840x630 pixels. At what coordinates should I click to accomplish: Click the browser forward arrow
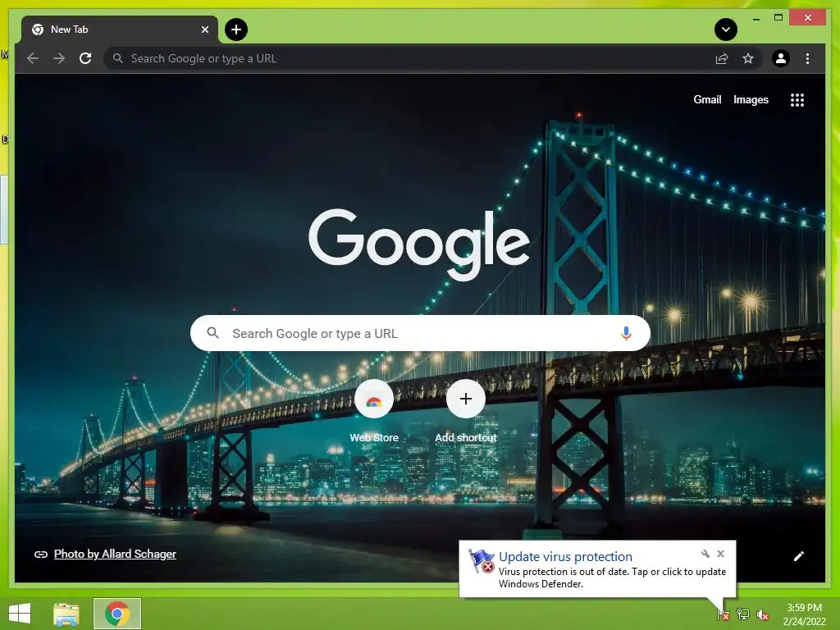59,58
